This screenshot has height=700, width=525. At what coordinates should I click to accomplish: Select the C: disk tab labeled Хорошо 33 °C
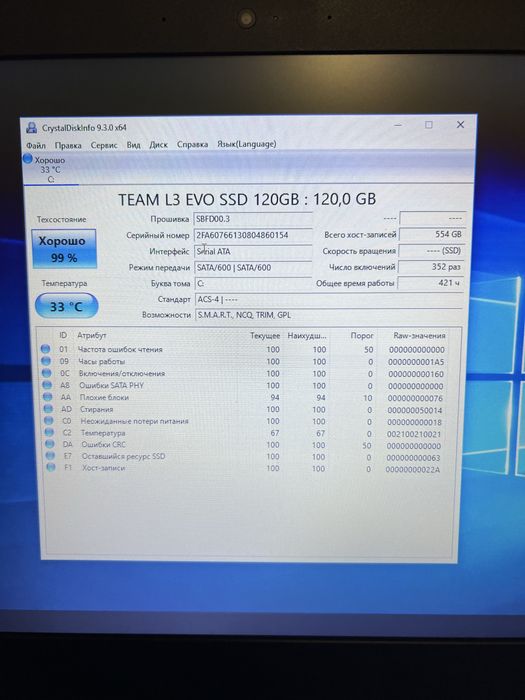(49, 170)
